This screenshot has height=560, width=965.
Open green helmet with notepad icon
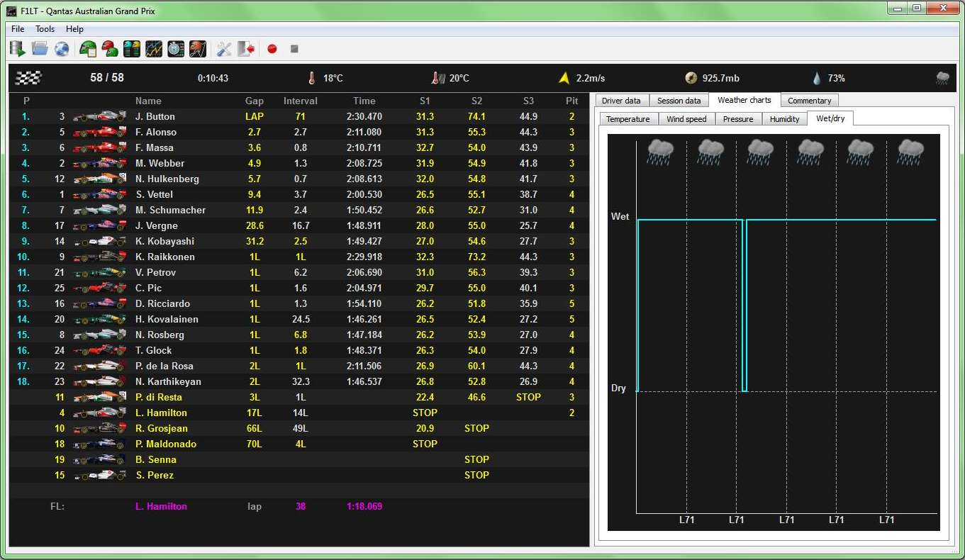(88, 49)
